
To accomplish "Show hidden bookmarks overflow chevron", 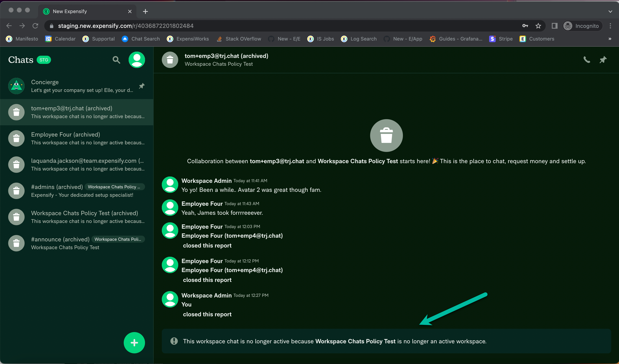I will pos(610,39).
